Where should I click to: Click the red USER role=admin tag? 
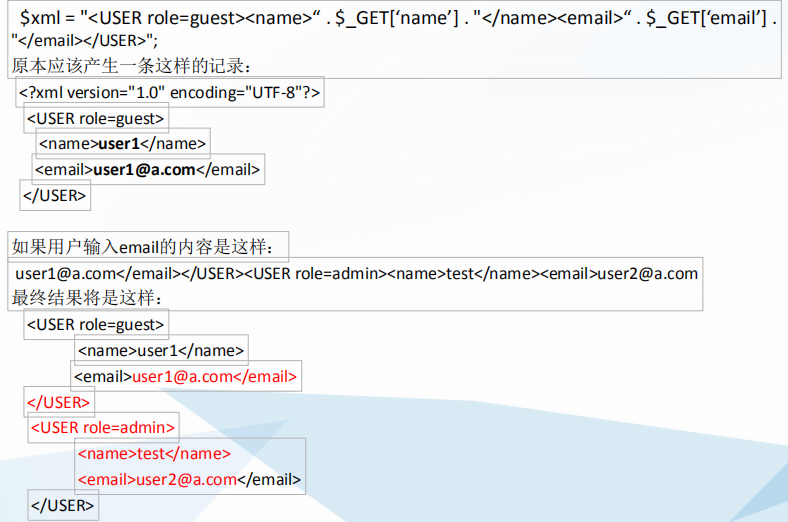(103, 428)
